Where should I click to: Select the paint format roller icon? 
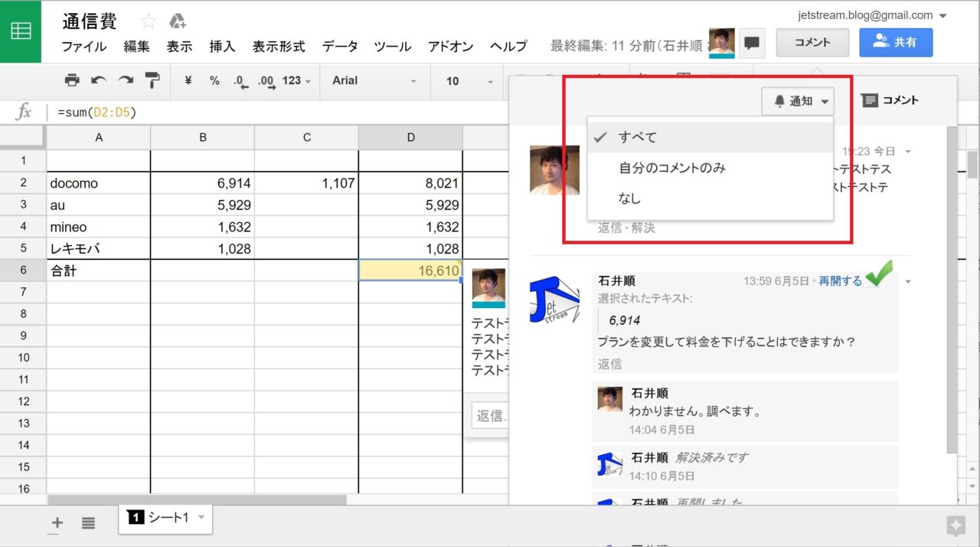point(152,80)
